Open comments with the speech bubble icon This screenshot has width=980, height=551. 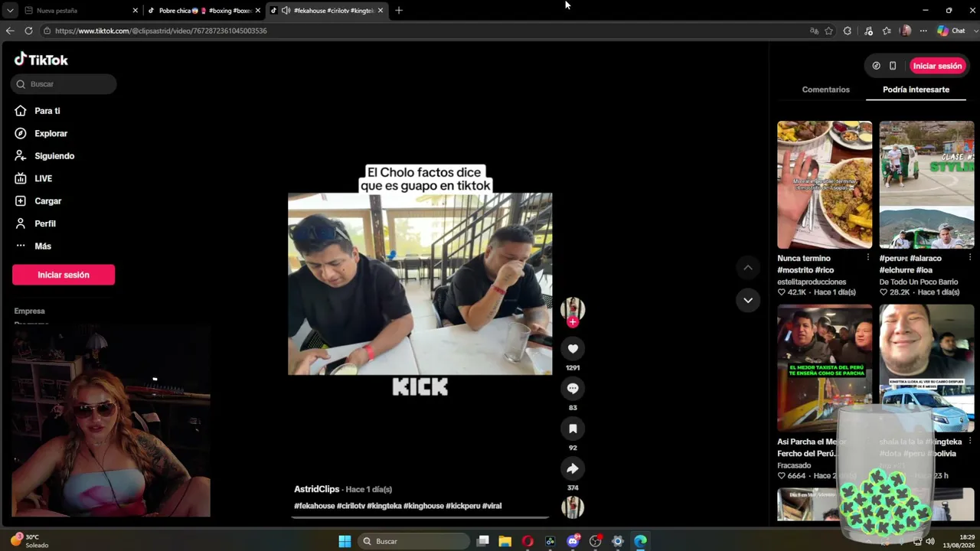click(x=573, y=389)
